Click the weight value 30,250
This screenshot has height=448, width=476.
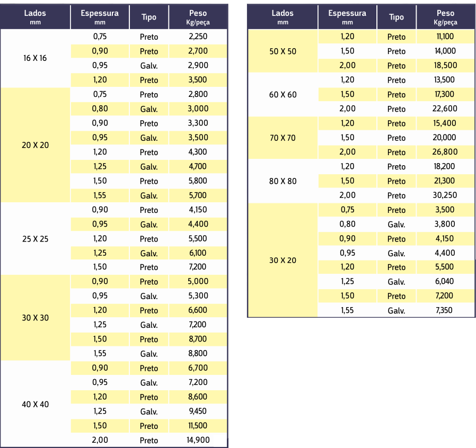coord(445,195)
